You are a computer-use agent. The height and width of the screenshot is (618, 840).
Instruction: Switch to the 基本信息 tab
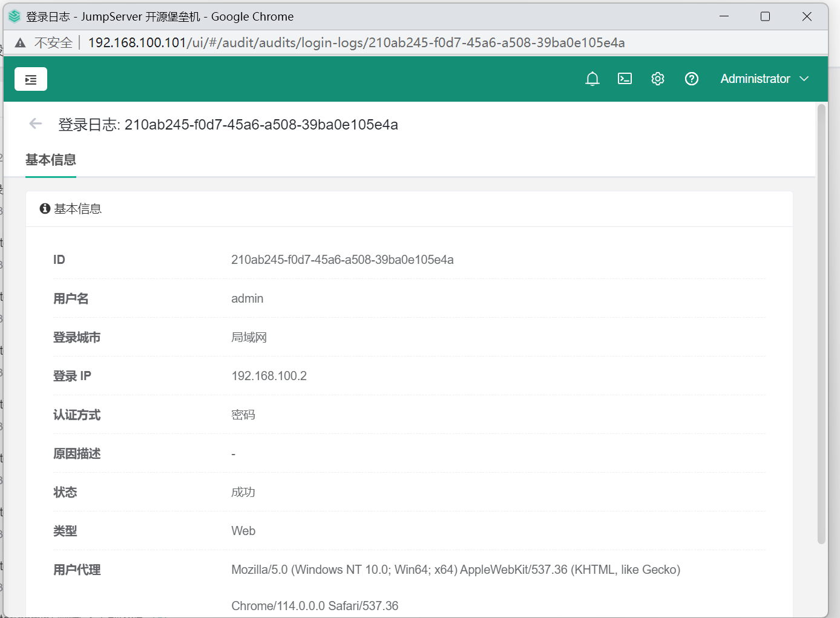pos(50,160)
